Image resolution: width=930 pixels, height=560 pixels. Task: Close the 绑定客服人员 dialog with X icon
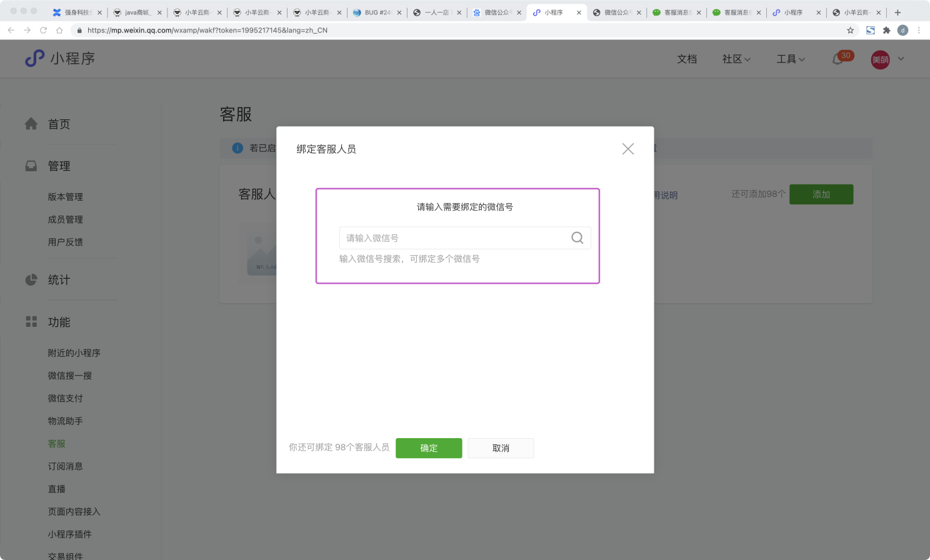point(627,149)
